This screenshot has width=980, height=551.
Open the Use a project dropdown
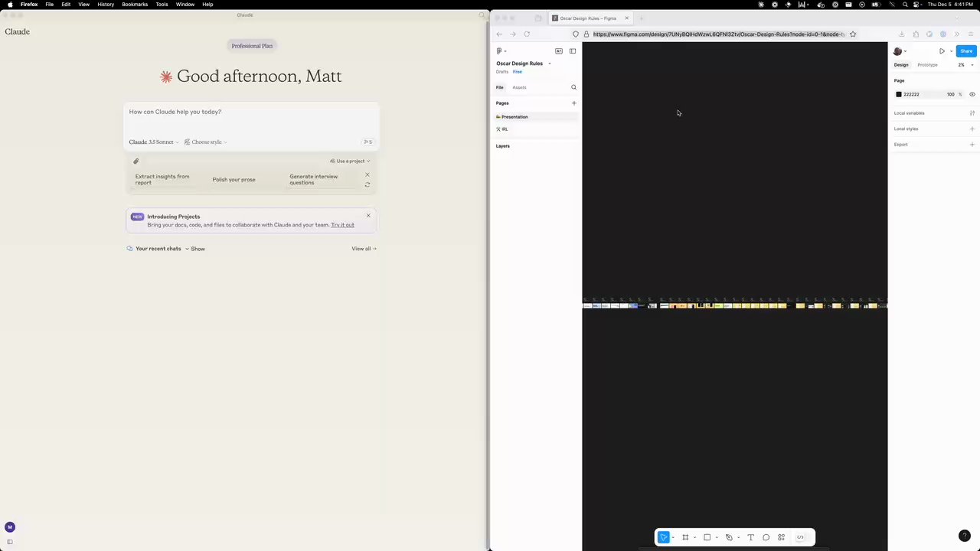pos(350,161)
